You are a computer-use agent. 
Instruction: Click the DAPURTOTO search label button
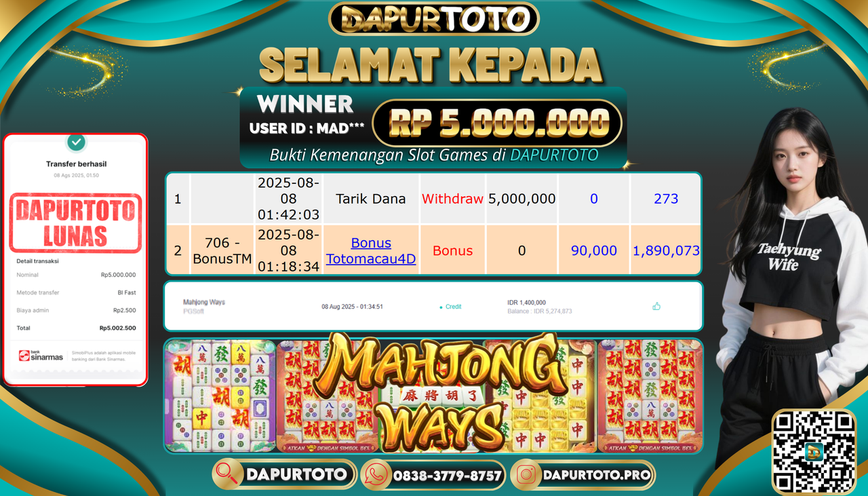tap(297, 474)
